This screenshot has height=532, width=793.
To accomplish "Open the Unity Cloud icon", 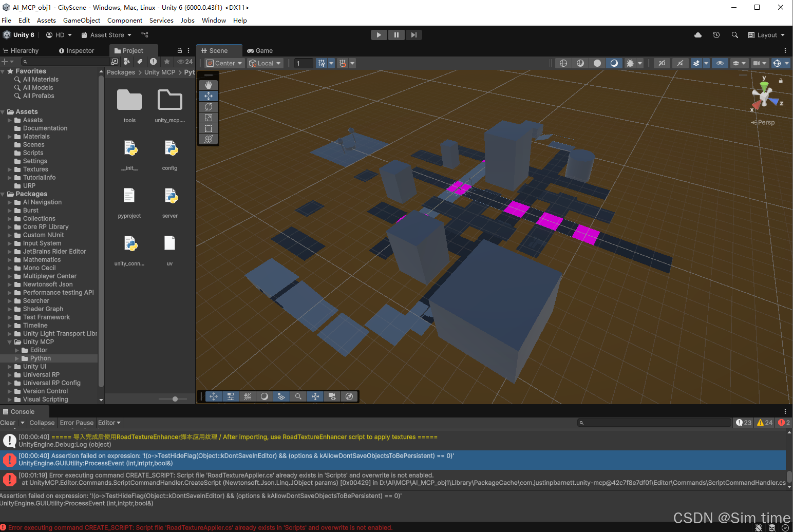I will 698,35.
